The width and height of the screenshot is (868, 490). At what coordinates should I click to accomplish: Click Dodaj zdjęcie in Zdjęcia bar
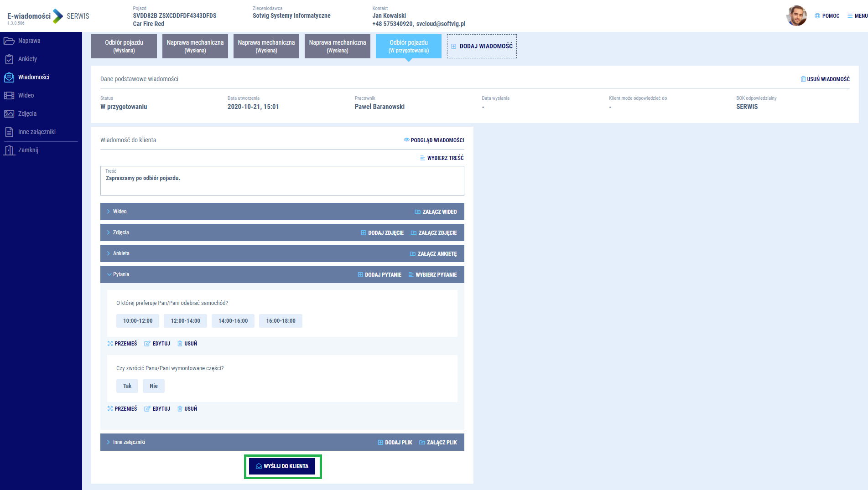(x=382, y=233)
